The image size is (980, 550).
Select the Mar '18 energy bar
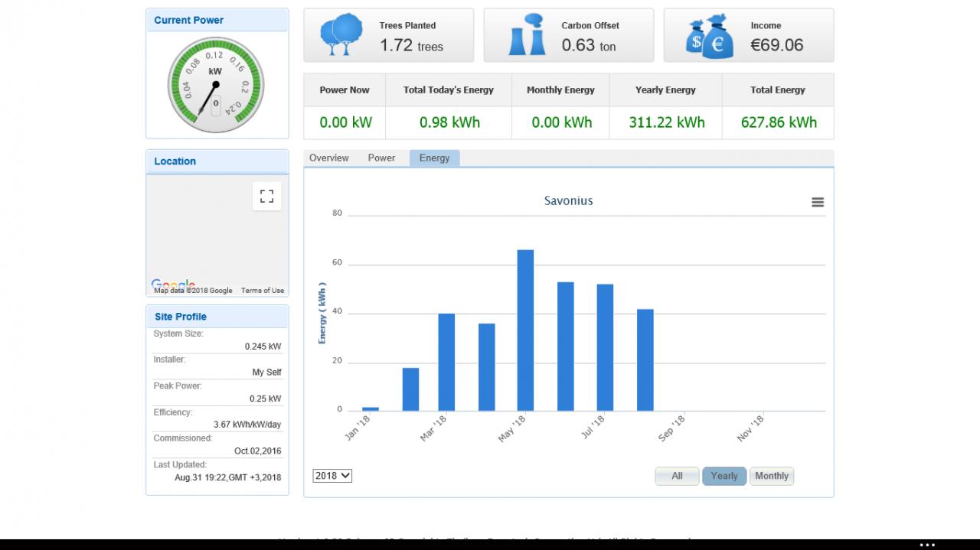coord(446,363)
